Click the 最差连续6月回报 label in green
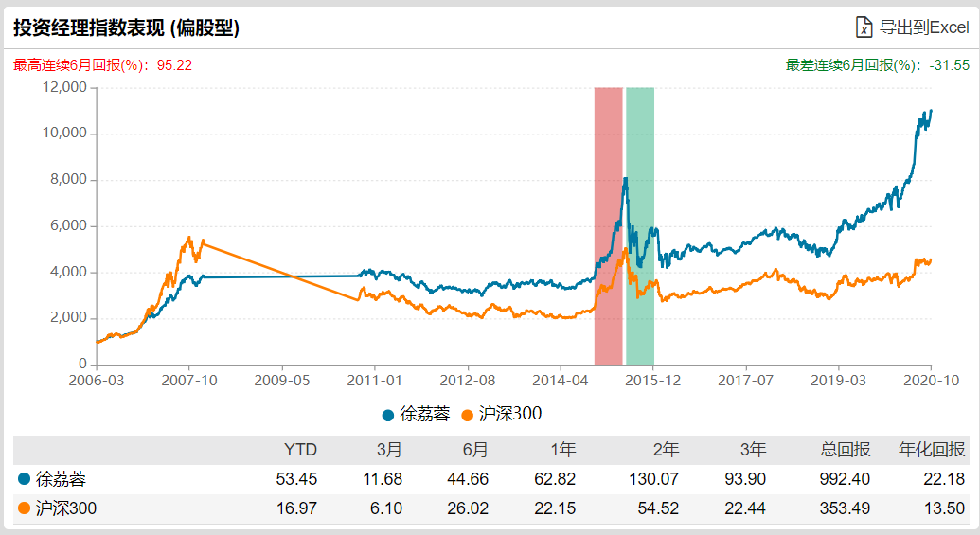 point(877,65)
